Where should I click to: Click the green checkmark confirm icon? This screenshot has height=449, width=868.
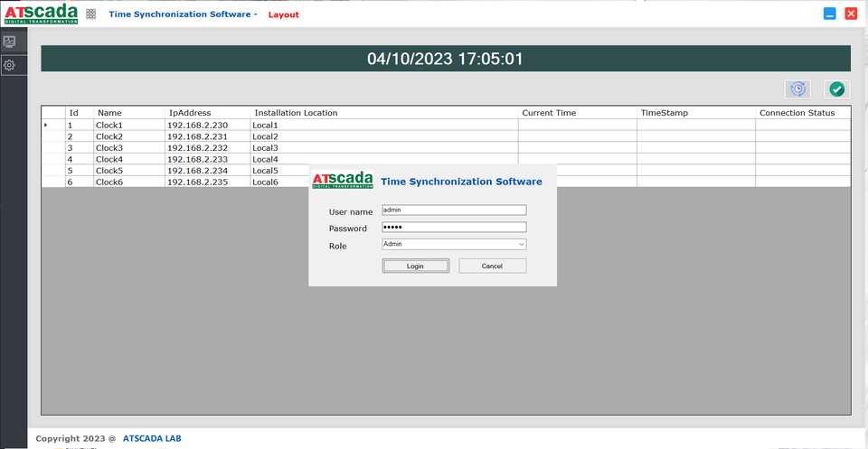click(837, 89)
